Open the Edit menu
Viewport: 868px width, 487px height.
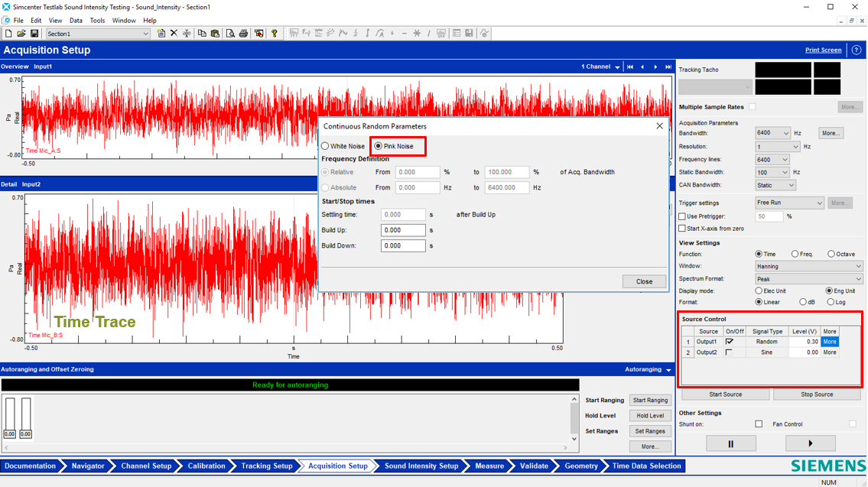36,21
